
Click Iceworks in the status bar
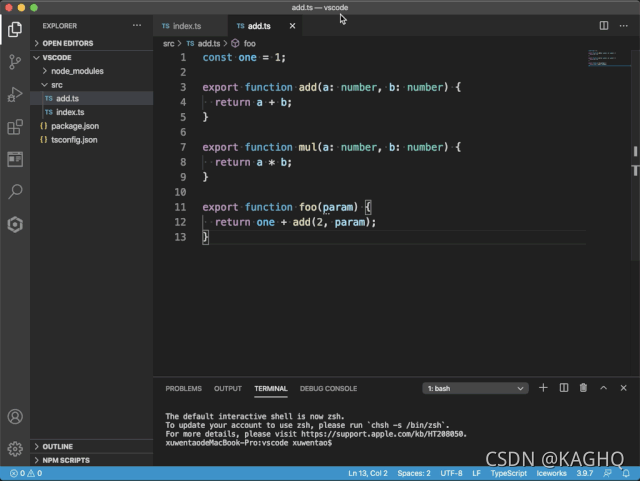(551, 473)
